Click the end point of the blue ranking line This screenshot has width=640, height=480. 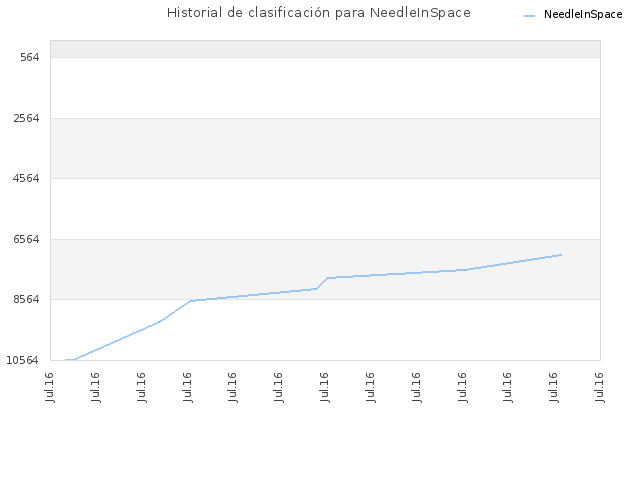pos(562,255)
